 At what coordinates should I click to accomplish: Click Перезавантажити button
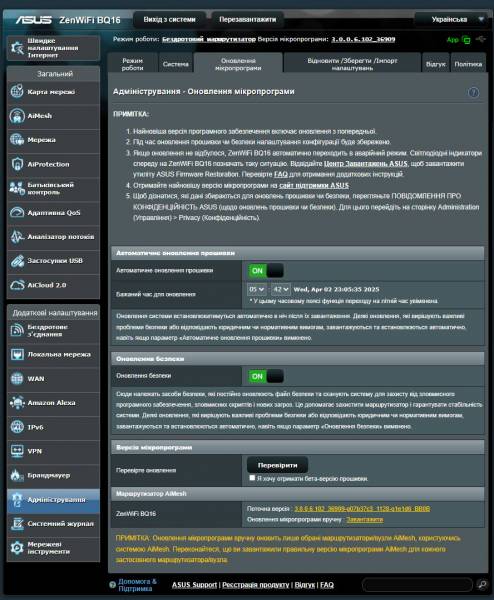[x=248, y=20]
